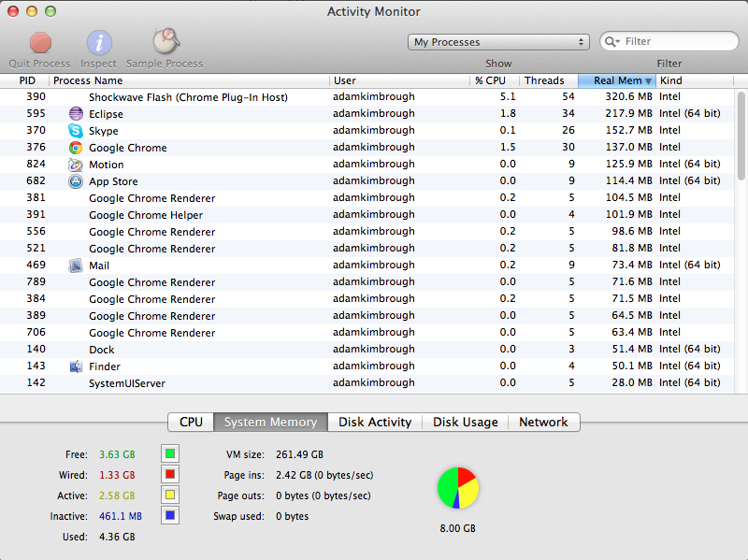The image size is (748, 560).
Task: Select the Shockwave Flash process row
Action: pos(367,97)
